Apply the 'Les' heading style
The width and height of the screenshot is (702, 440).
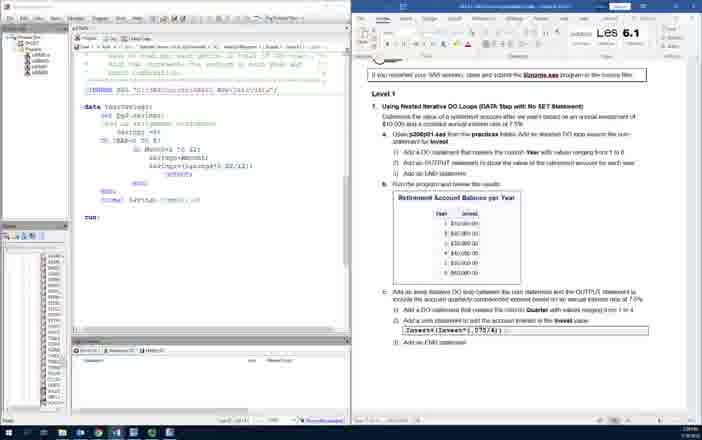tap(607, 33)
